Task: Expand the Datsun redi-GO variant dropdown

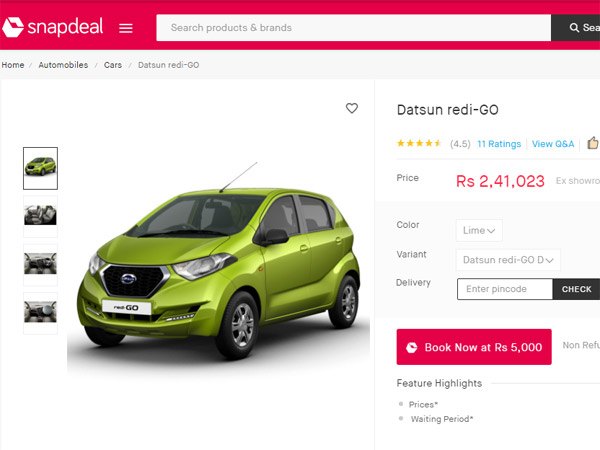Action: [508, 260]
